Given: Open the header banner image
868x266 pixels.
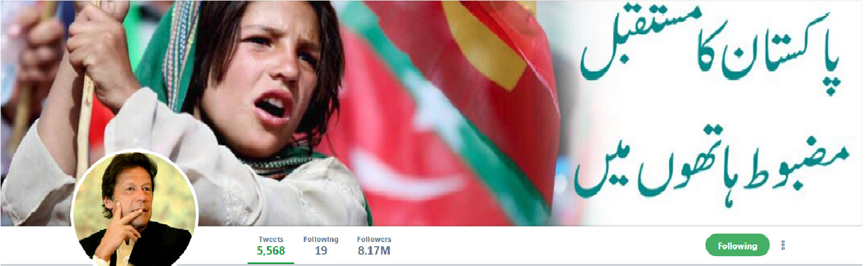Looking at the screenshot, I should [434, 113].
